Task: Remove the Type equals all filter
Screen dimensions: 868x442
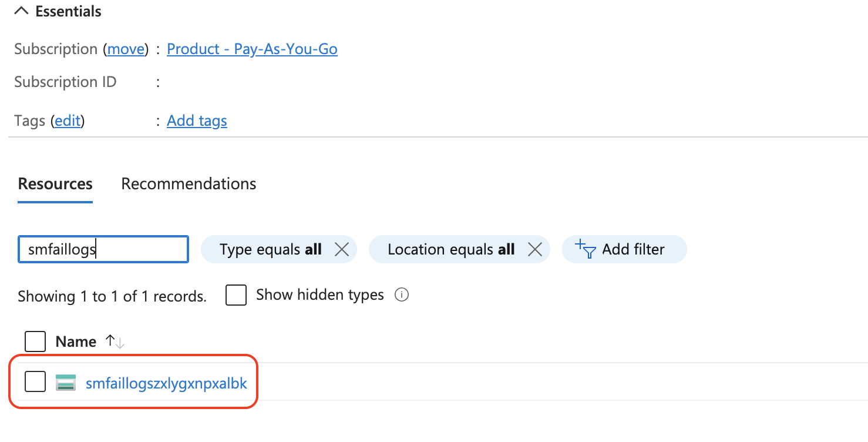Action: click(x=342, y=249)
